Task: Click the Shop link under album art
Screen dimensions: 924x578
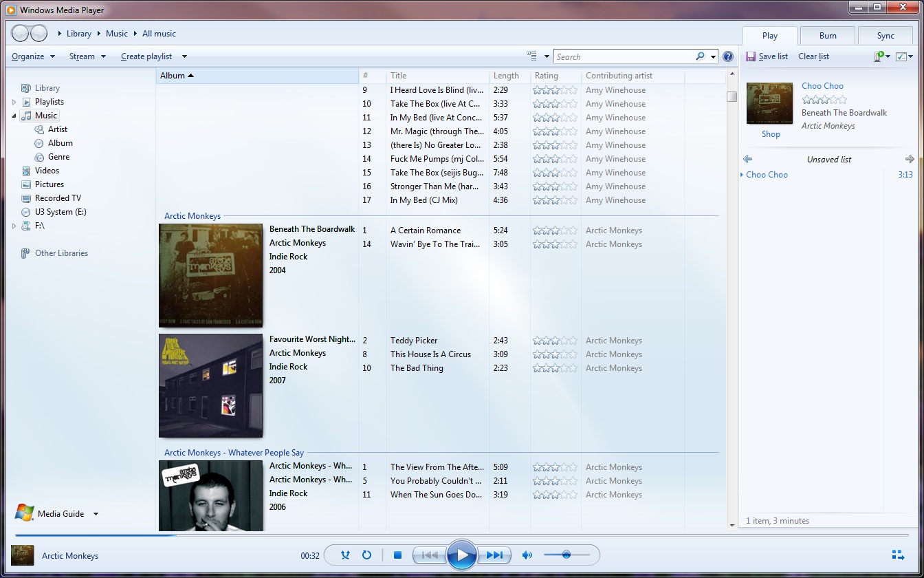Action: click(771, 134)
